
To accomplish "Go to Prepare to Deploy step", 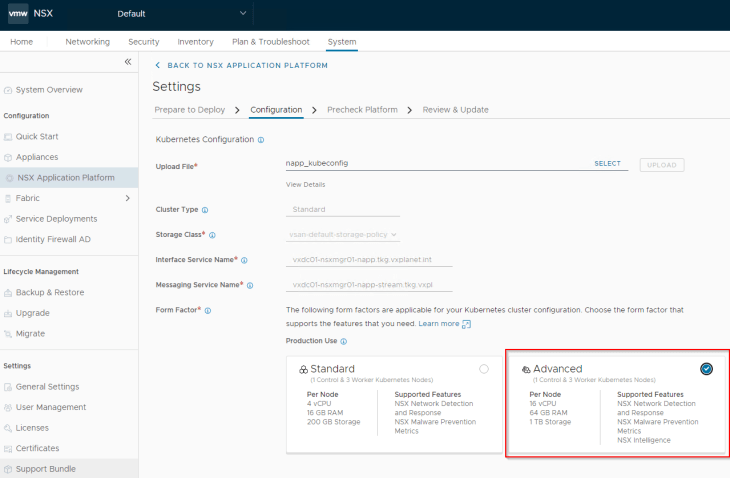I will tap(189, 110).
